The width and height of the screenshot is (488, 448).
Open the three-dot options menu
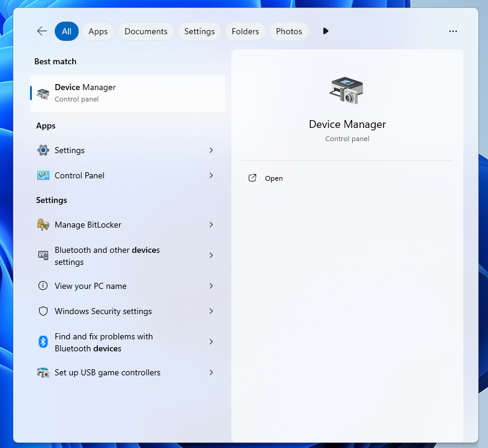coord(453,31)
